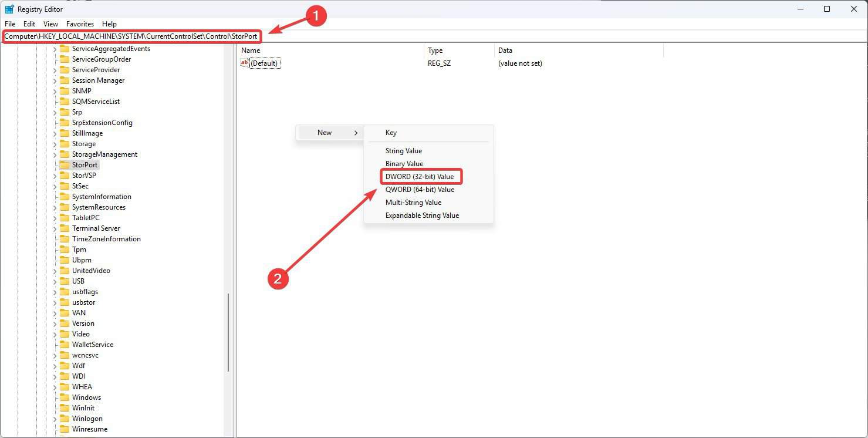The height and width of the screenshot is (438, 868).
Task: Choose DWORD (32-bit) Value from submenu
Action: click(419, 177)
